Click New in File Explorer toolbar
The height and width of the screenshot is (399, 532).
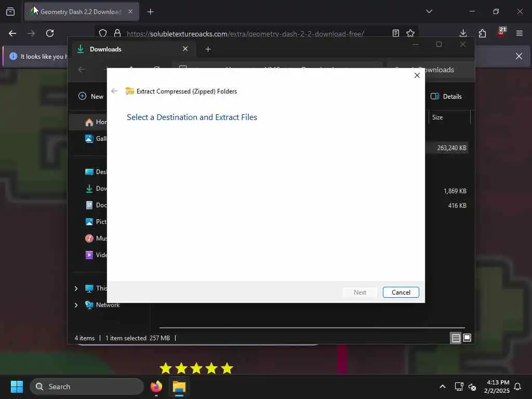[90, 96]
